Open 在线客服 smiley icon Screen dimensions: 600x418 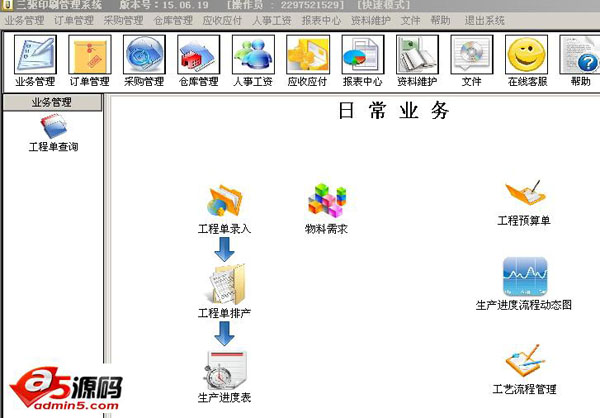(x=526, y=54)
